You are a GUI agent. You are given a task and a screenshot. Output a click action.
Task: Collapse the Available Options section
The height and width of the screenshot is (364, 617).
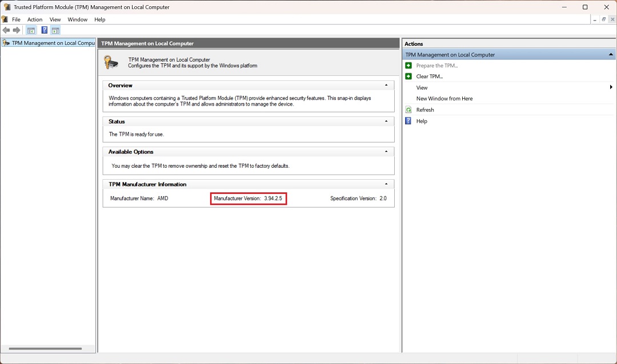[386, 152]
